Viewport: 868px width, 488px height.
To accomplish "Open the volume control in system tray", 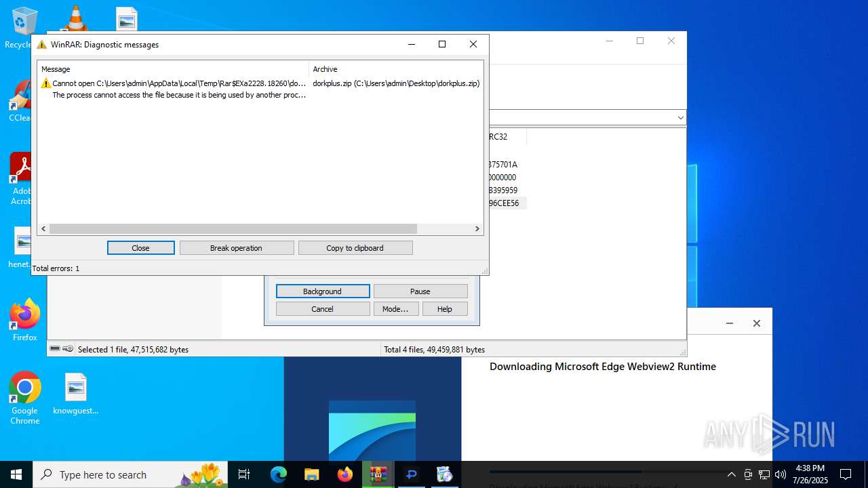I will point(781,474).
